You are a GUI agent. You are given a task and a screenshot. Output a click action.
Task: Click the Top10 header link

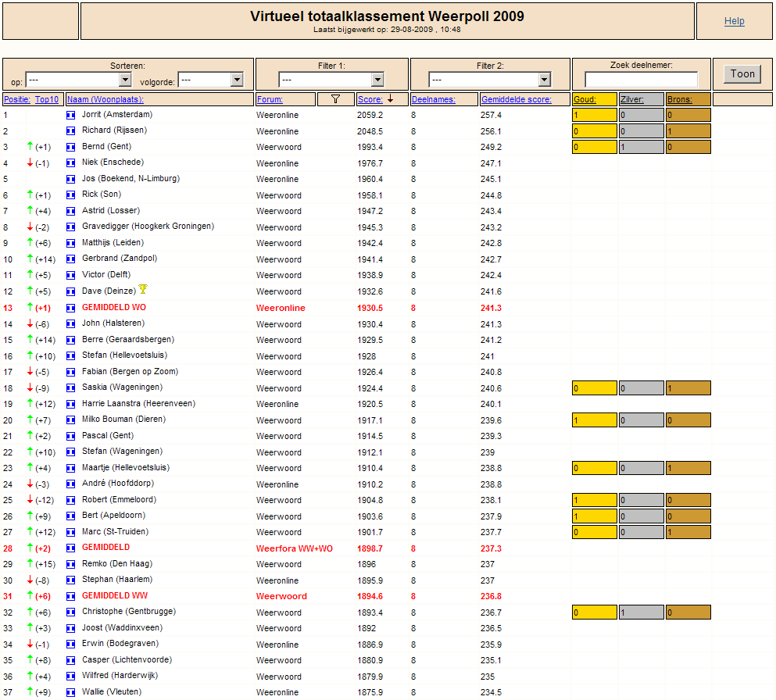click(x=47, y=99)
